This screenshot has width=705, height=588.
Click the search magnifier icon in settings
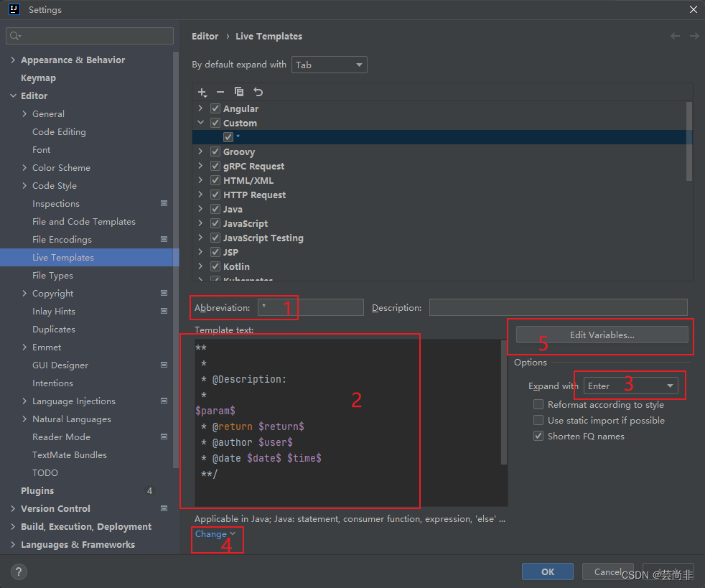[15, 36]
